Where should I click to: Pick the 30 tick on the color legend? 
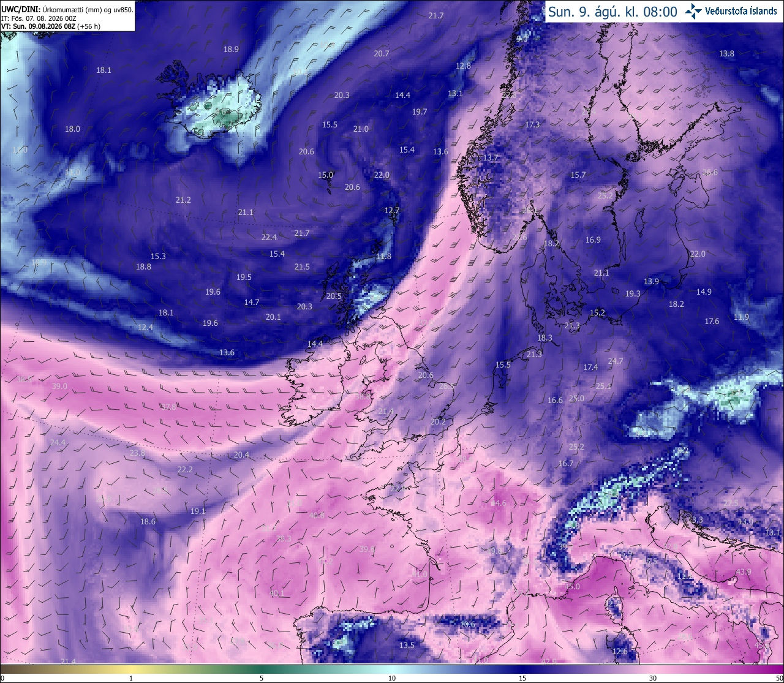pyautogui.click(x=653, y=678)
